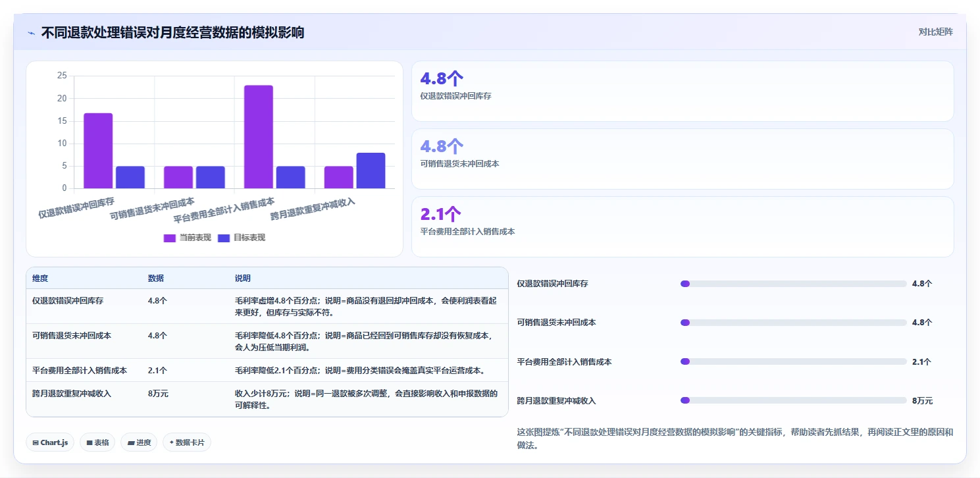Toggle 目标表现 legend swatch in chart
This screenshot has width=980, height=478.
224,238
